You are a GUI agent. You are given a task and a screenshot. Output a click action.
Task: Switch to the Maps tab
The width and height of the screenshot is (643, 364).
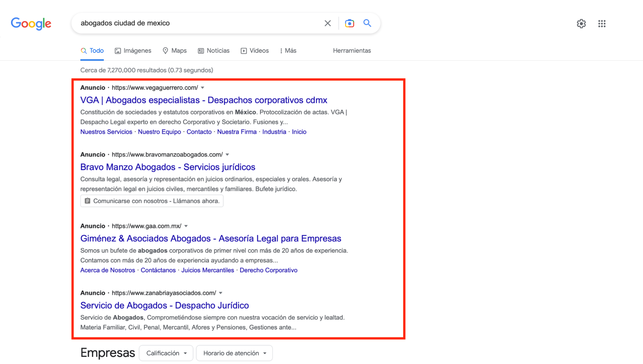click(x=174, y=51)
